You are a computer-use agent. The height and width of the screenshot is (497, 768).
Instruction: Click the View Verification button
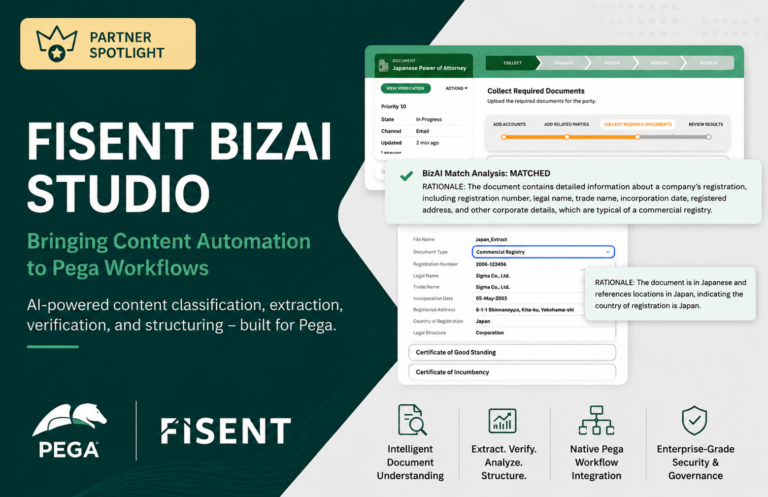406,88
